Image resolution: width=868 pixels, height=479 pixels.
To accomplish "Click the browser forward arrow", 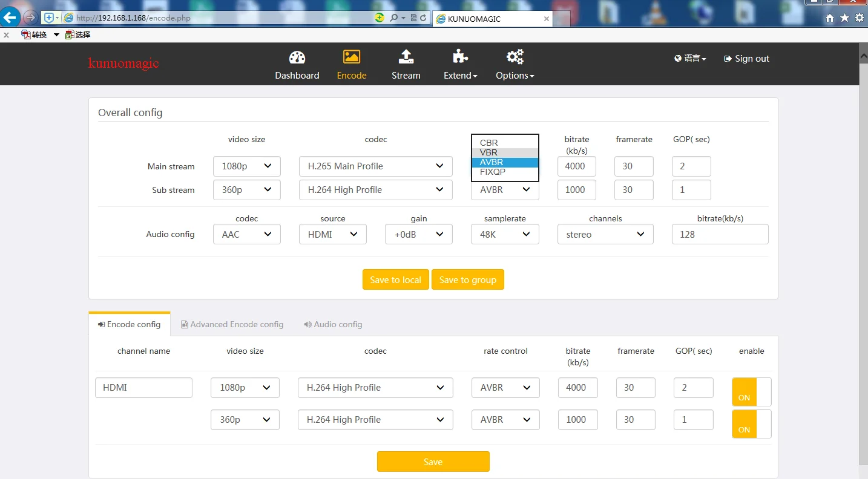I will tap(30, 18).
